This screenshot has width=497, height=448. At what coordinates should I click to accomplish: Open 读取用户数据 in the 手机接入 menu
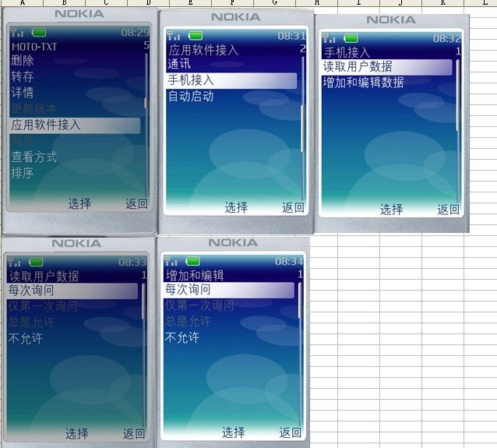pyautogui.click(x=358, y=67)
